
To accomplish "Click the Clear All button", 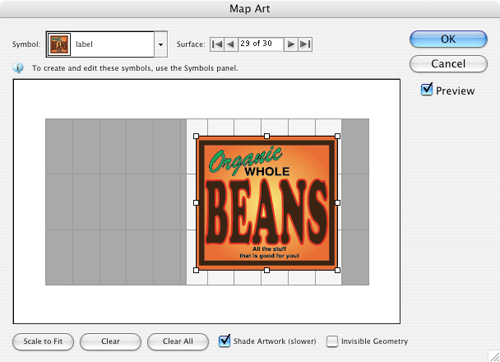I will [178, 342].
